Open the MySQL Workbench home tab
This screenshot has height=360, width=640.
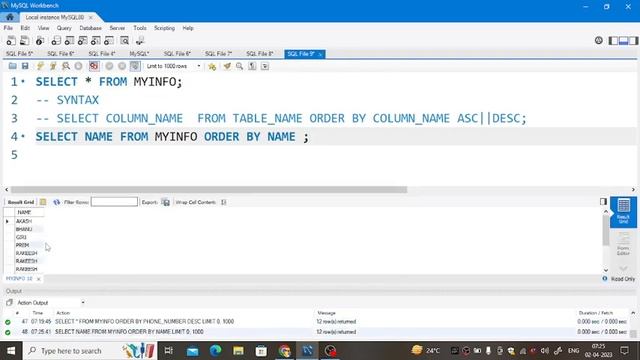point(9,17)
